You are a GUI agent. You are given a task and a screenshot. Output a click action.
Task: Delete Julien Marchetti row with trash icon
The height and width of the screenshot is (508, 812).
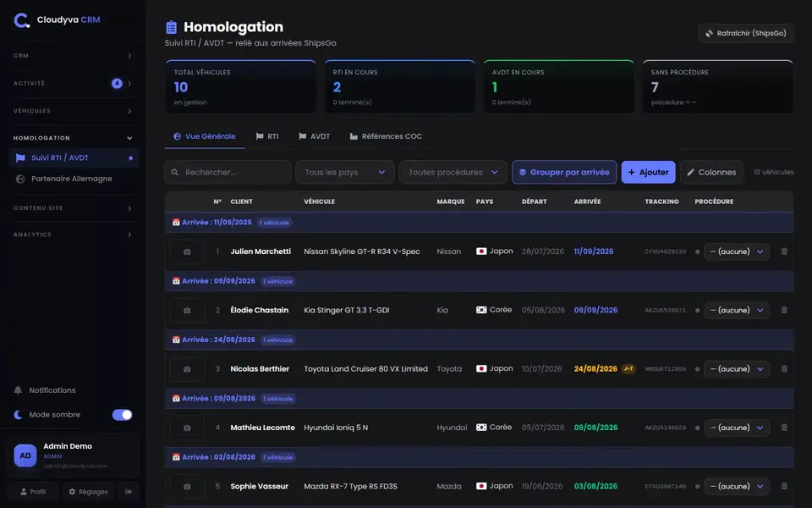(784, 251)
